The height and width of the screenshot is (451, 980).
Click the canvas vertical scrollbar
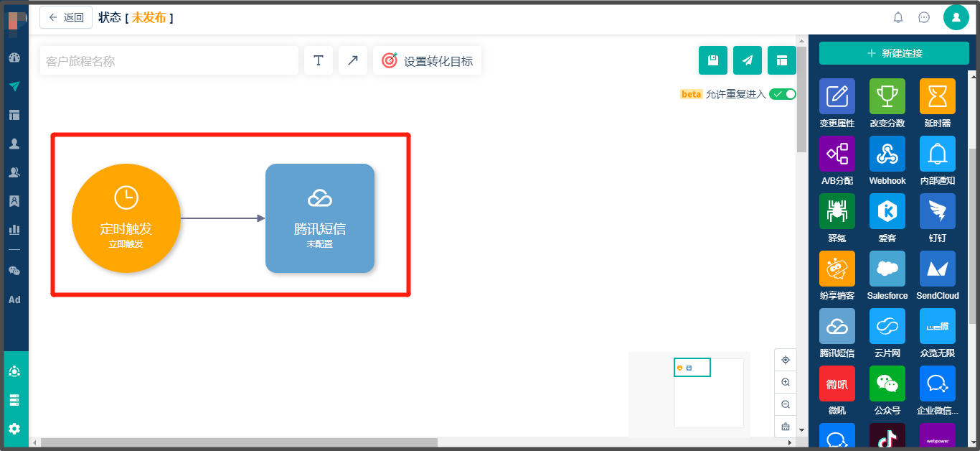pos(802,99)
